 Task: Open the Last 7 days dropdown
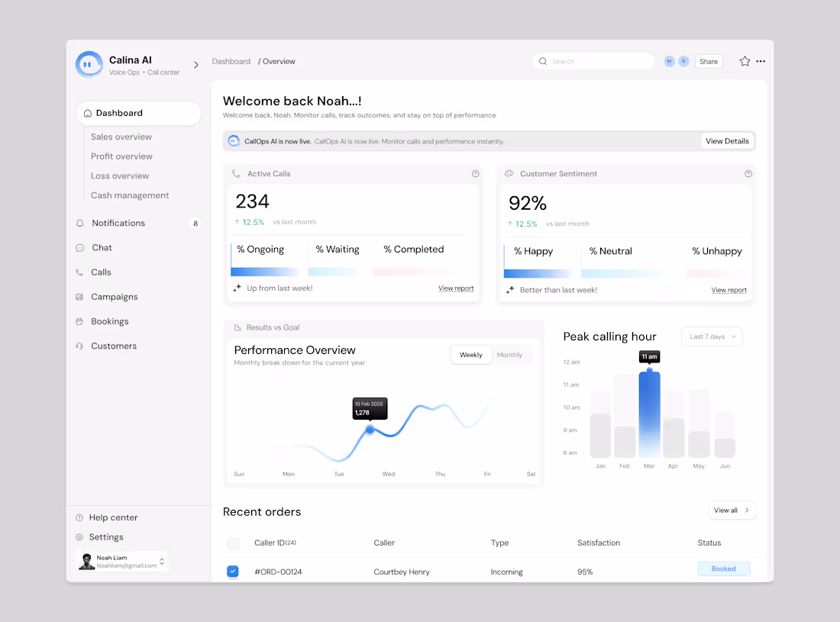[x=711, y=336]
